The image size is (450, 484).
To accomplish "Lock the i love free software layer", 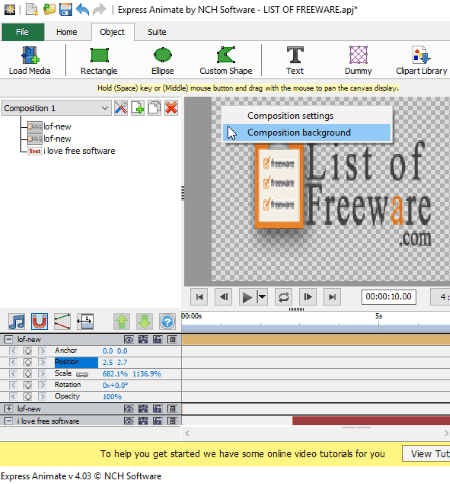I will point(157,421).
